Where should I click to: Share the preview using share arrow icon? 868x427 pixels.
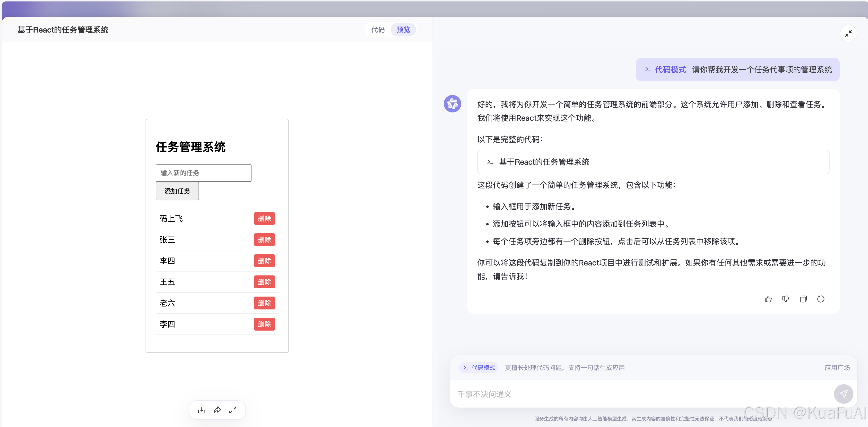(x=217, y=410)
